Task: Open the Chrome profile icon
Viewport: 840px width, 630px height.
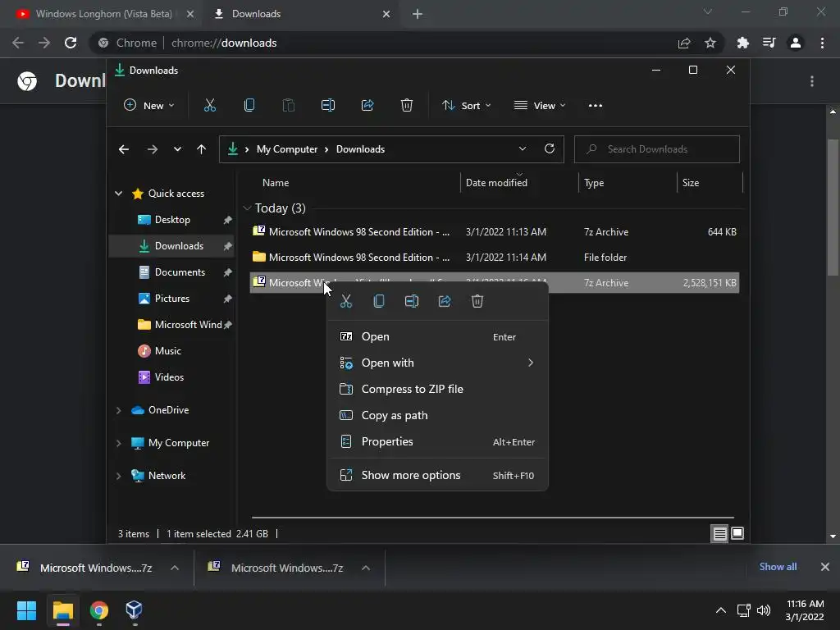Action: [x=796, y=43]
